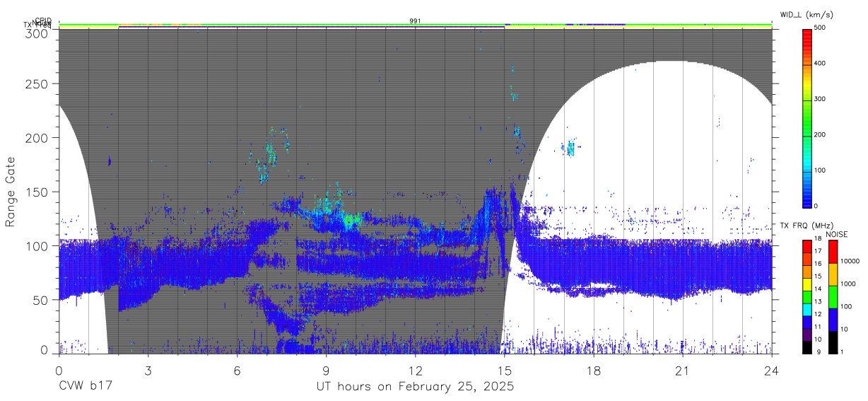Click the UT hour tick label '3'
Viewport: 868px width, 401px height.
pos(148,370)
